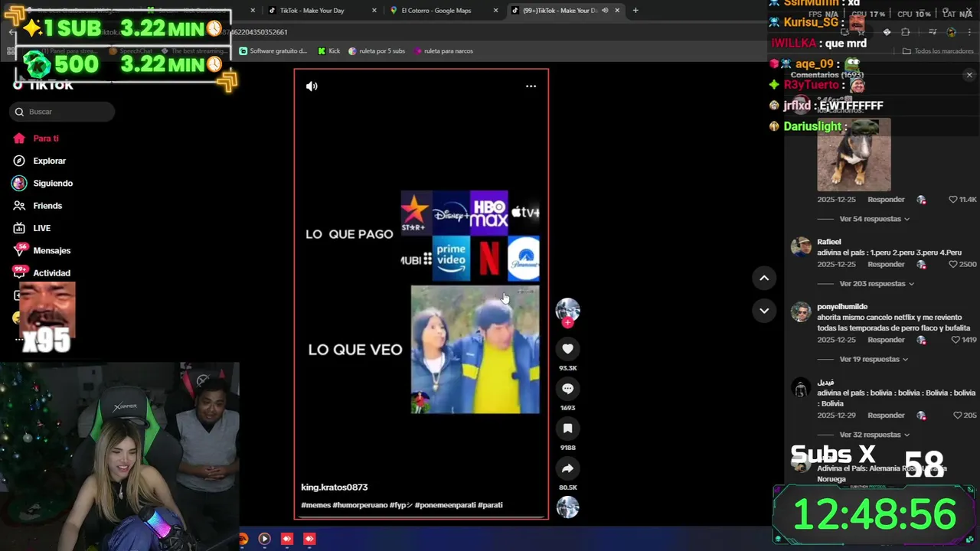Viewport: 980px width, 551px height.
Task: Open Mensajes in the TikTok sidebar
Action: point(52,251)
